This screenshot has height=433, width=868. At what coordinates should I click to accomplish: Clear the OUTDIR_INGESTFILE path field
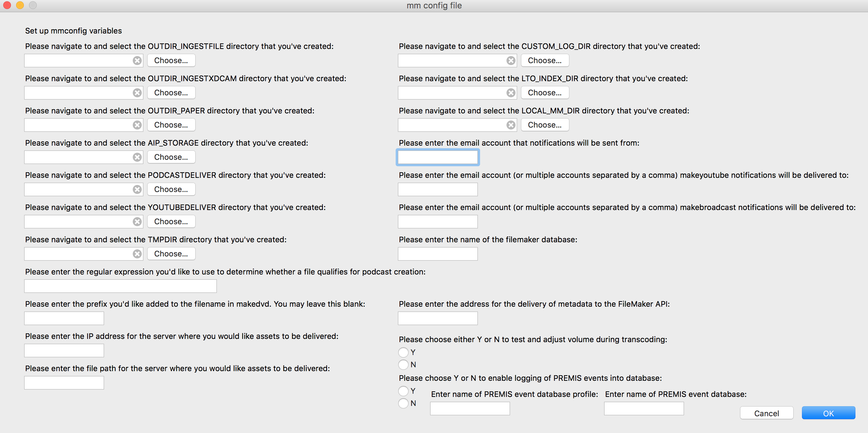pos(137,61)
